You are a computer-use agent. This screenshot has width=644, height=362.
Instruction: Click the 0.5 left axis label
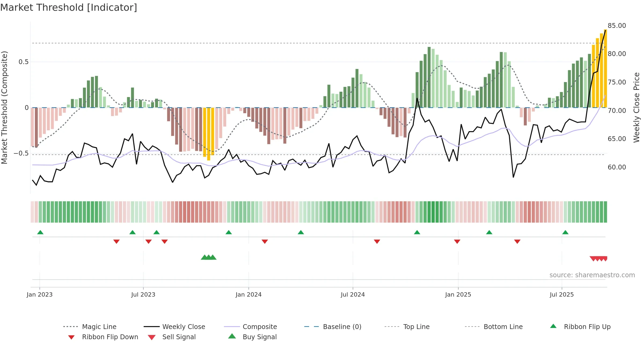click(23, 62)
